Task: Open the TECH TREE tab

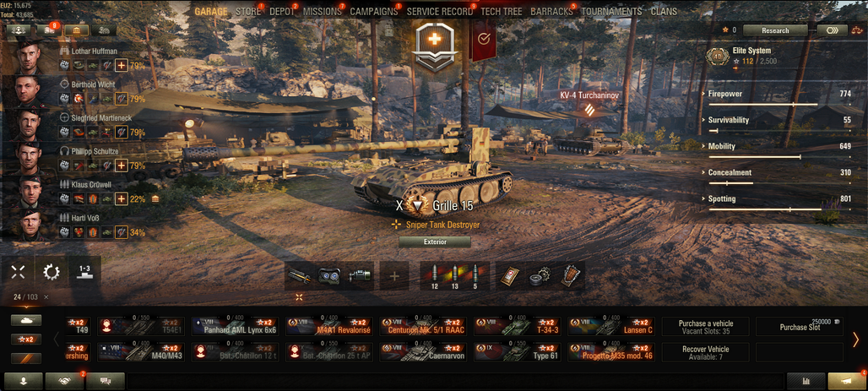Action: pos(501,12)
